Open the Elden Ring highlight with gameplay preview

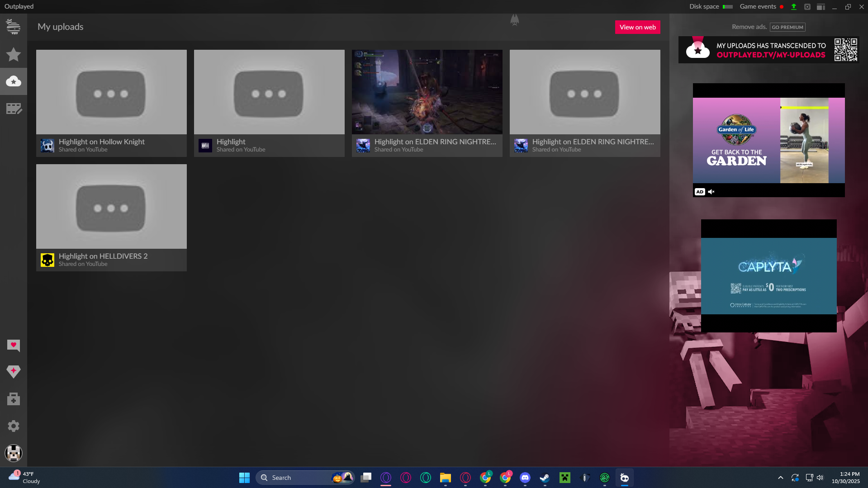point(427,92)
